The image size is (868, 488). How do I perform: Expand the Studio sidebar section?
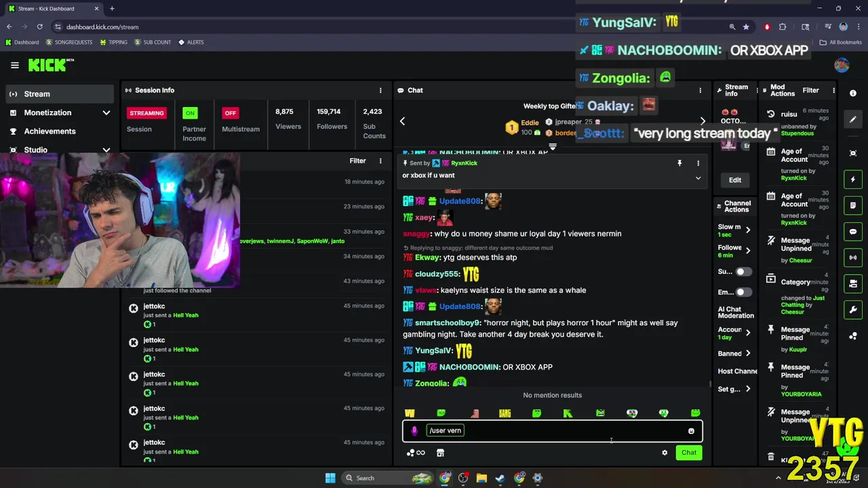pyautogui.click(x=60, y=150)
